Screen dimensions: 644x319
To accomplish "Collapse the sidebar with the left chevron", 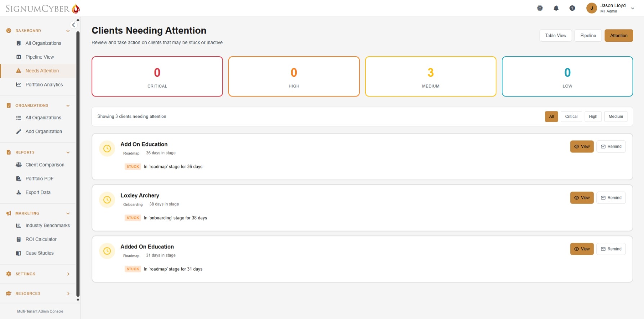I will coord(73,25).
